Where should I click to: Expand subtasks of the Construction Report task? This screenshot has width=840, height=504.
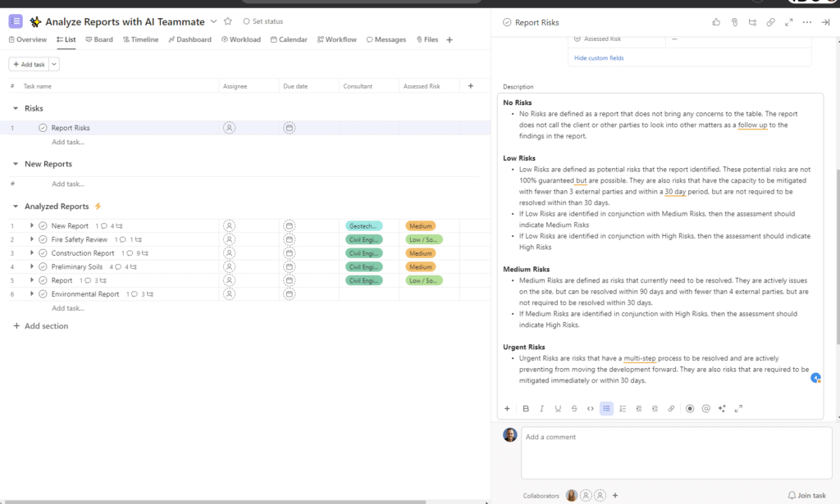[32, 253]
